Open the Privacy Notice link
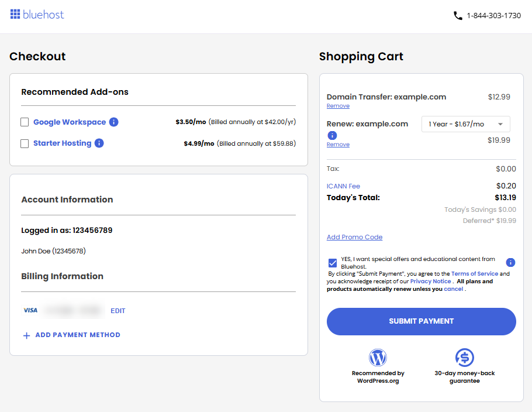The width and height of the screenshot is (532, 412). pyautogui.click(x=430, y=281)
